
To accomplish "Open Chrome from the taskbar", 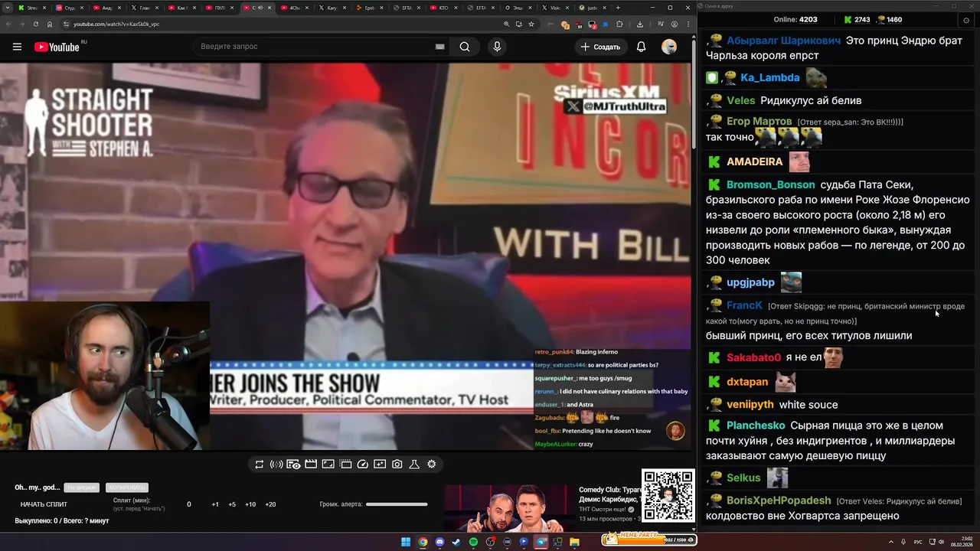I will tap(423, 542).
